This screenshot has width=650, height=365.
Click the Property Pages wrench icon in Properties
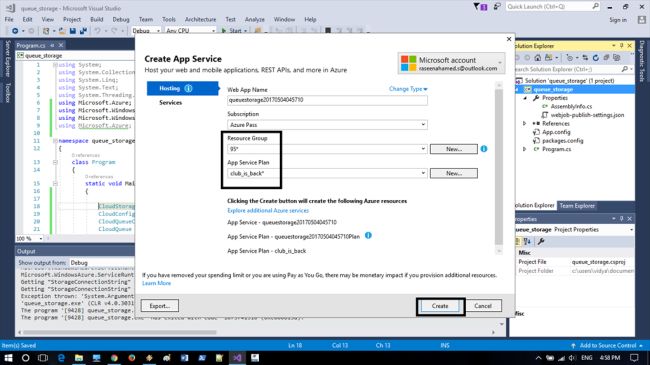coord(541,241)
